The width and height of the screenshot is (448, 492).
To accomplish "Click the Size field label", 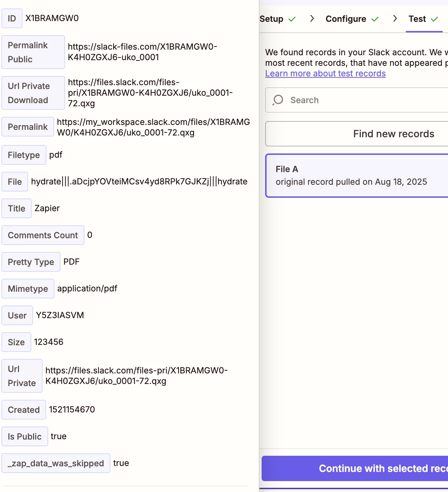I will 16,342.
